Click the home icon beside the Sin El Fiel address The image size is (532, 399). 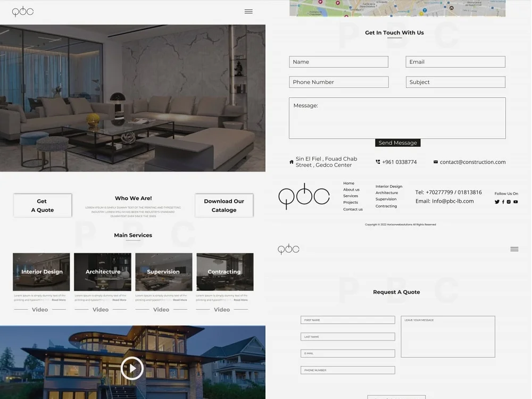coord(292,162)
